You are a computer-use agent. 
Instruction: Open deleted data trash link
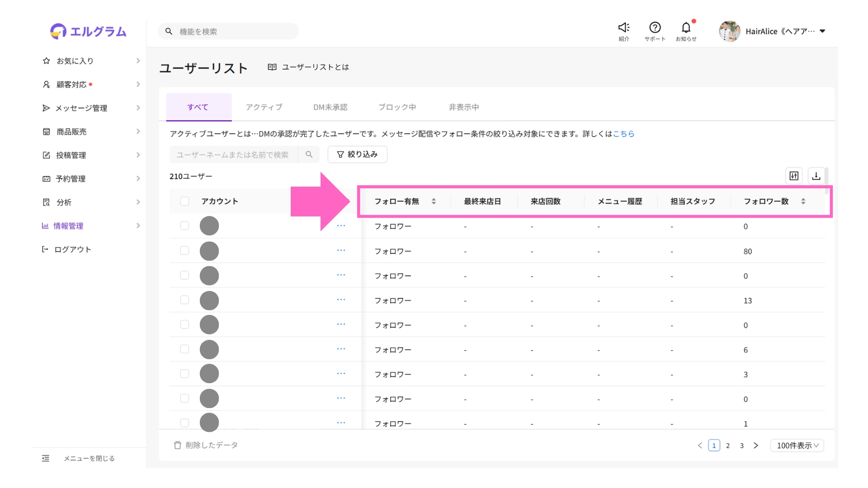click(206, 445)
